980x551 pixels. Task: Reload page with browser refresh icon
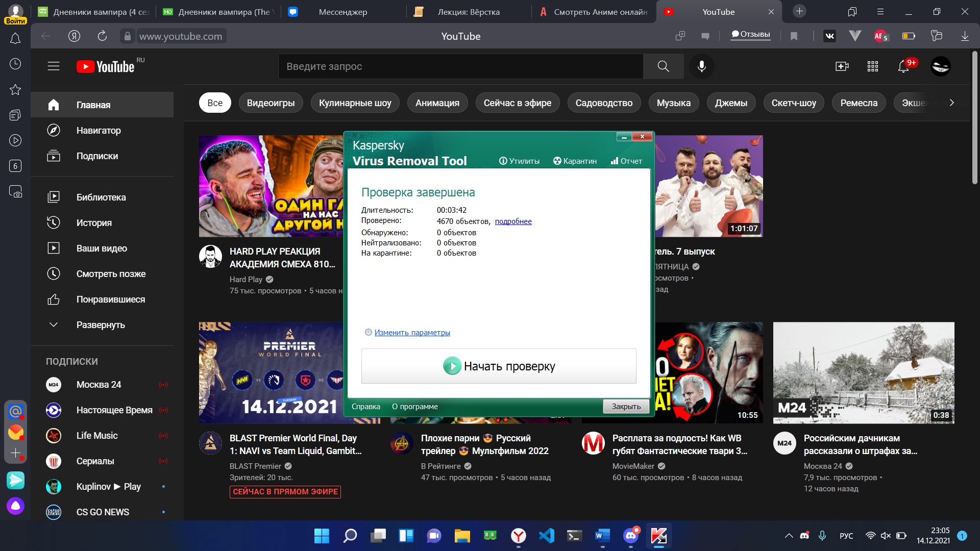(102, 36)
